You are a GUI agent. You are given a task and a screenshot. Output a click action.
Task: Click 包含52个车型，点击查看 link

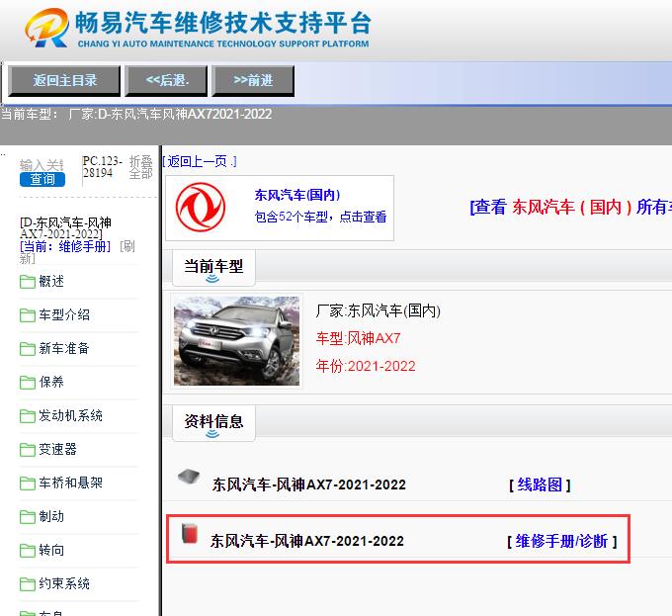[320, 217]
